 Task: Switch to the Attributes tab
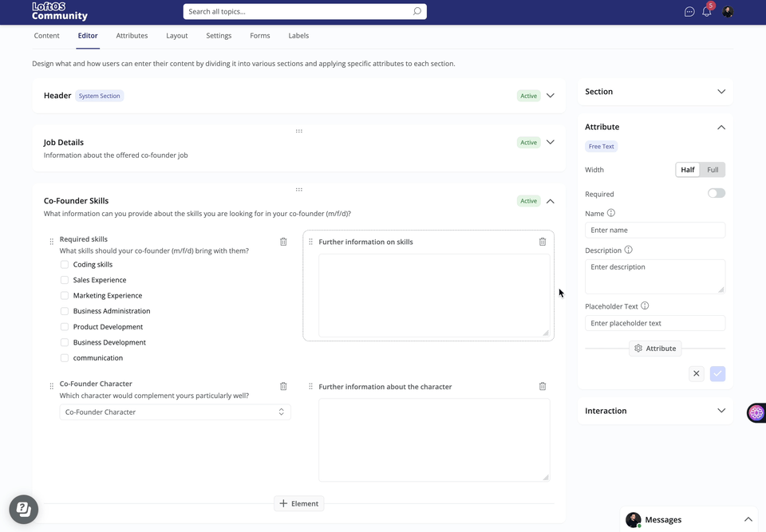click(x=132, y=36)
